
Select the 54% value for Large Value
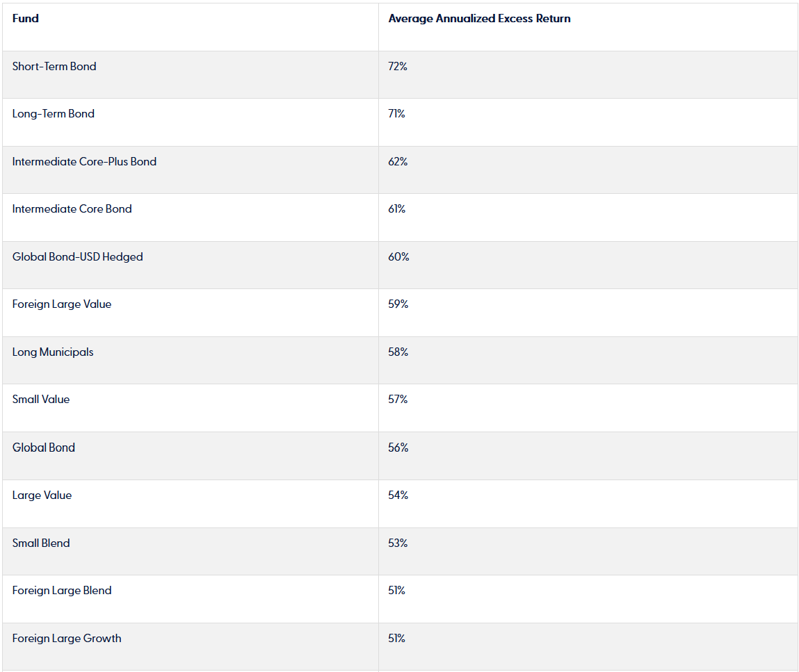398,495
